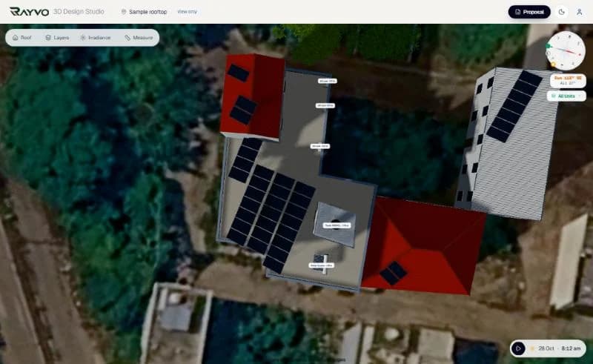The image size is (593, 364).
Task: Click the sun icon beside the date
Action: pyautogui.click(x=532, y=348)
